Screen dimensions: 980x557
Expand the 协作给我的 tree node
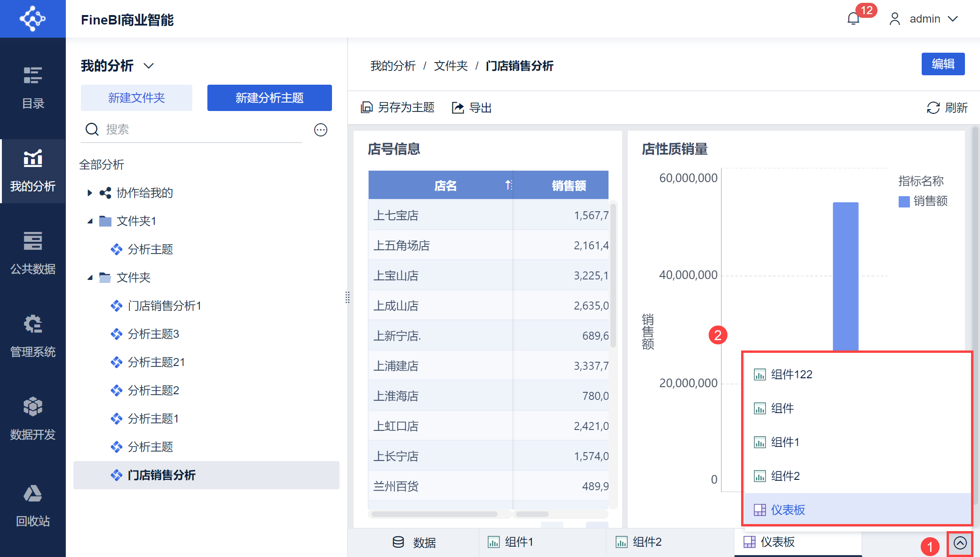coord(89,193)
